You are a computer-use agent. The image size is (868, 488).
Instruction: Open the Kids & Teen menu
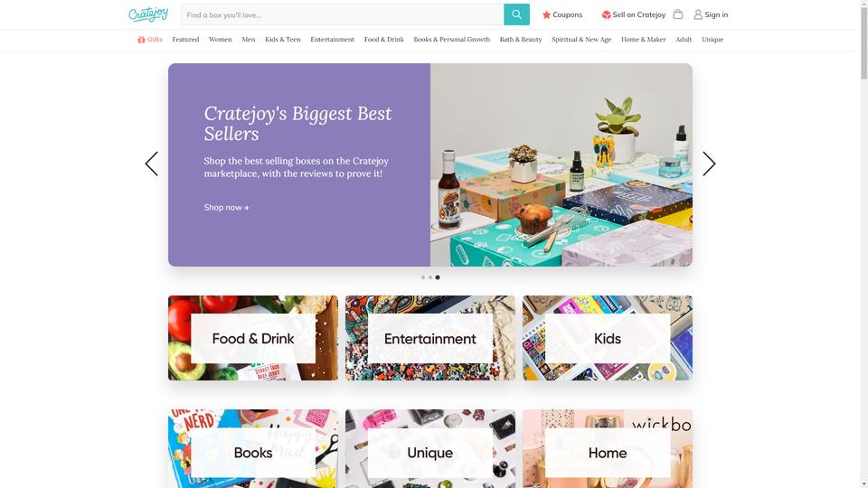(282, 39)
